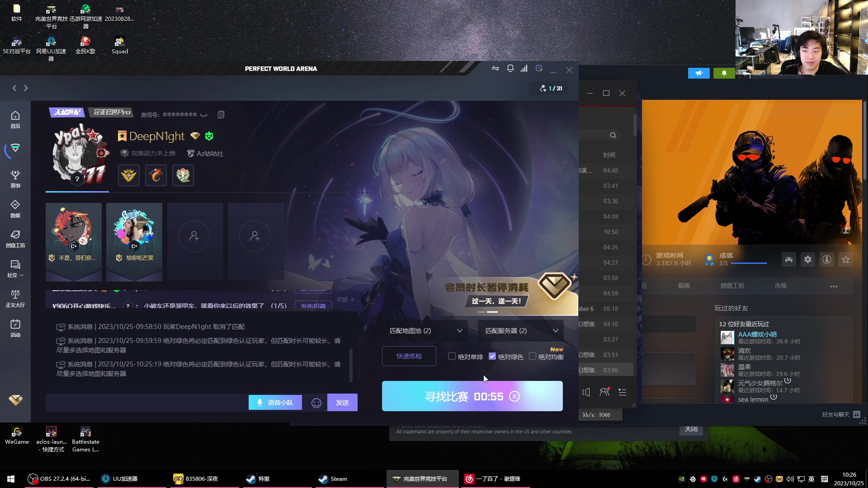Expand the 匹配服务器 dropdown
Viewport: 868px width, 488px height.
tap(521, 331)
